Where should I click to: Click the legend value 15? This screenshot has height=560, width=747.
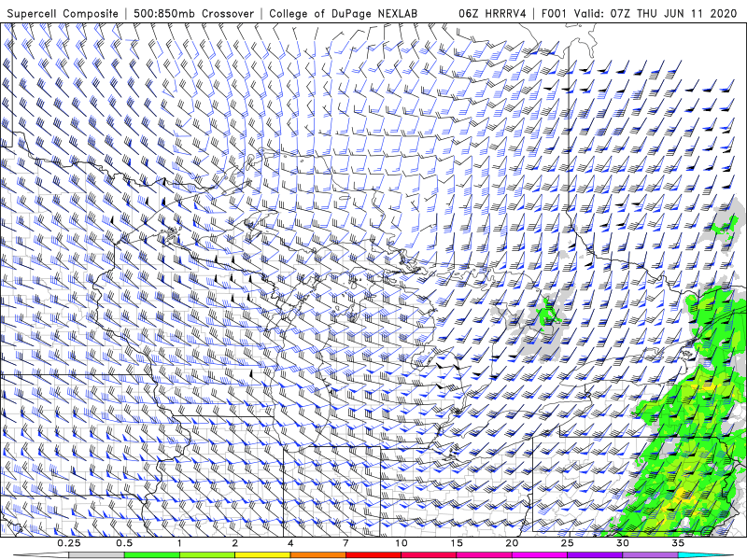(457, 543)
